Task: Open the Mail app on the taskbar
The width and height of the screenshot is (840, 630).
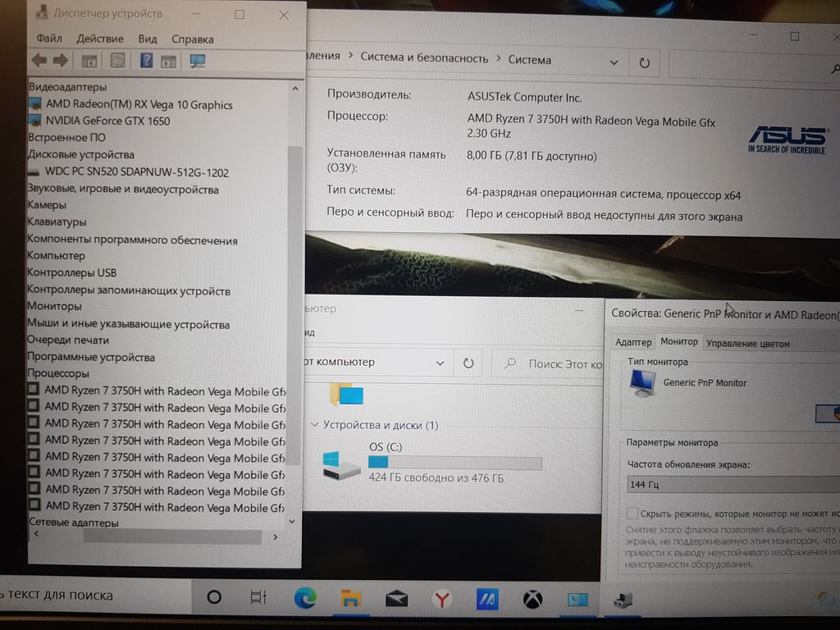Action: [396, 599]
